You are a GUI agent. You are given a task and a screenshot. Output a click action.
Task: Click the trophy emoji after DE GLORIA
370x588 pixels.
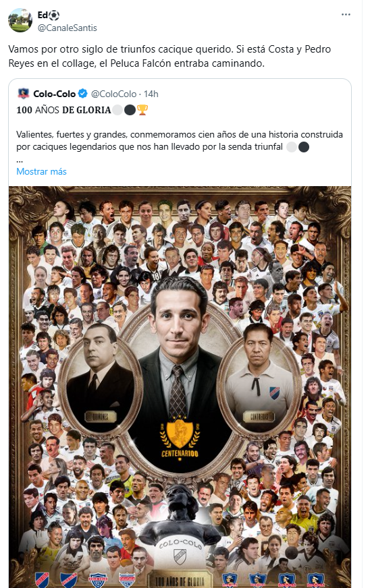(142, 110)
